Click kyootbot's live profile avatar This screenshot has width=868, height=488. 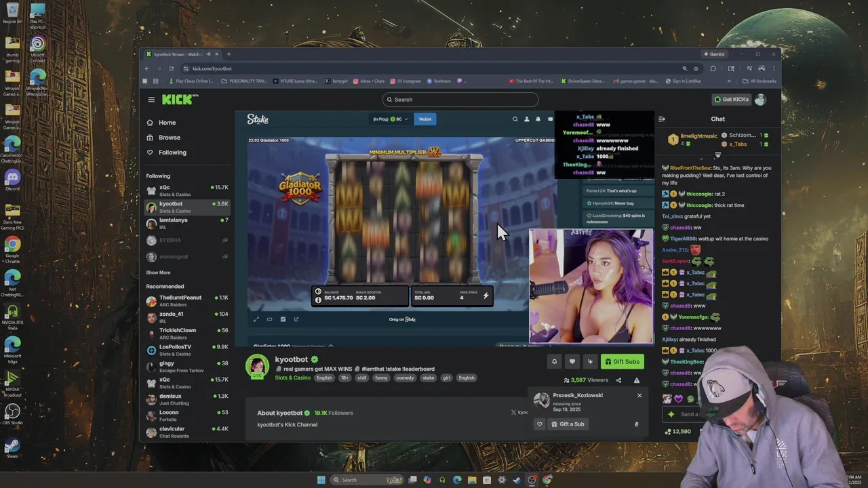[x=257, y=366]
